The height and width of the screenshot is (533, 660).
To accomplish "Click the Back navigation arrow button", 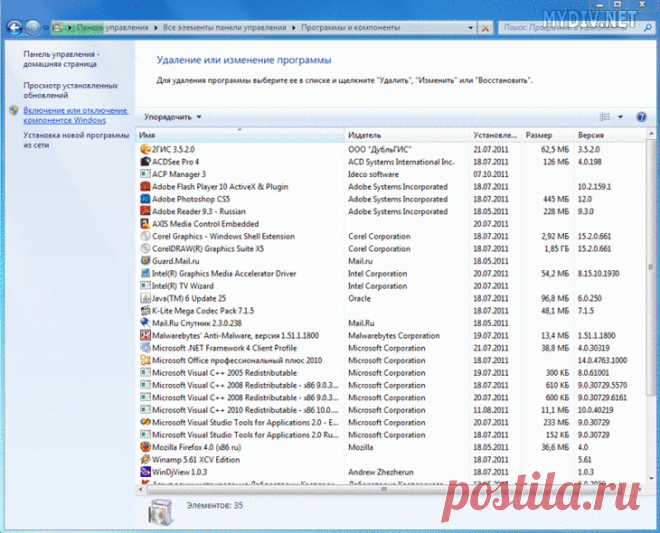I will click(x=14, y=28).
